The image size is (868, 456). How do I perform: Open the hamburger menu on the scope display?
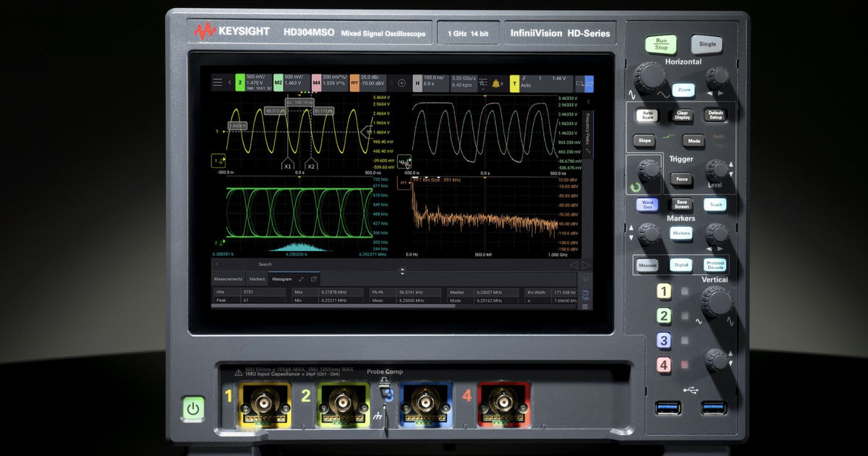[217, 83]
